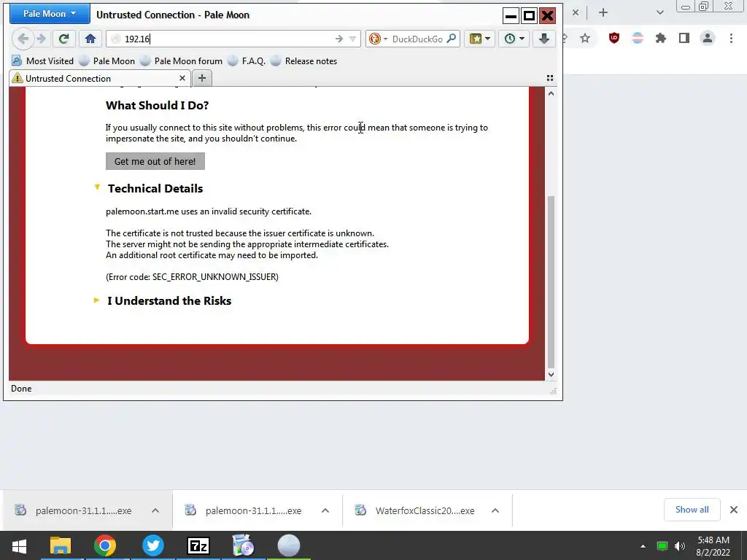Open the clock showing 5:48 AM
Viewport: 747px width, 560px height.
[713, 546]
